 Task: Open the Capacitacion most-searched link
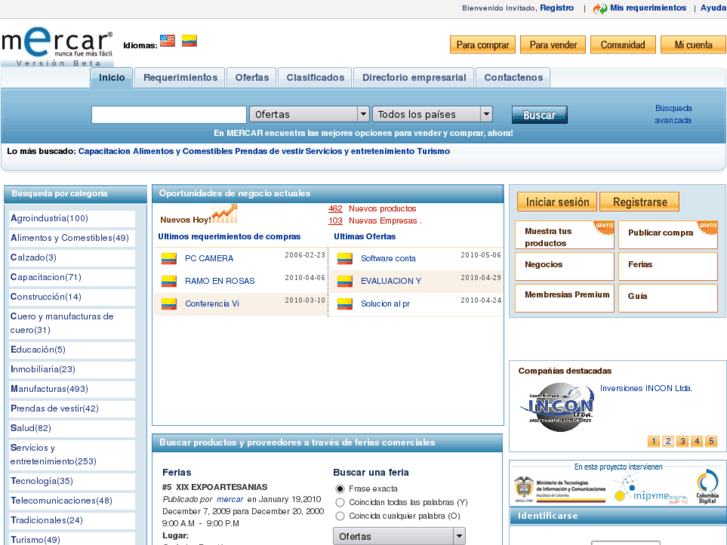pyautogui.click(x=104, y=151)
